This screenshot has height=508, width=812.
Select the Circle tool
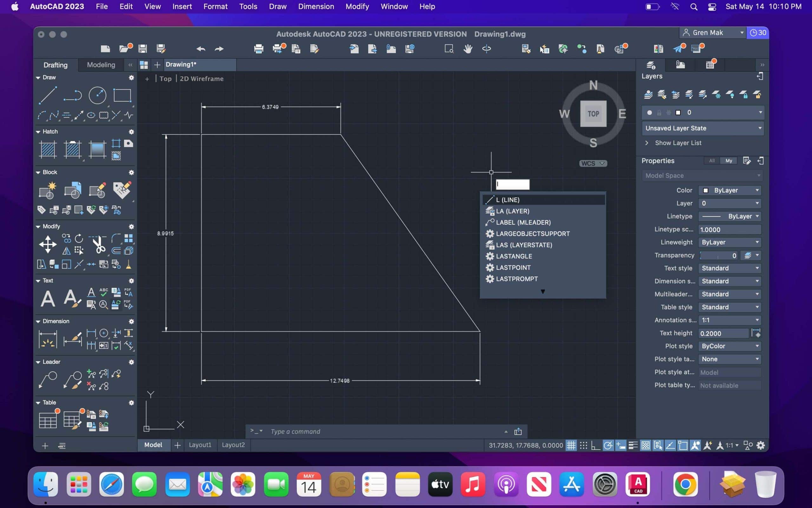(97, 96)
